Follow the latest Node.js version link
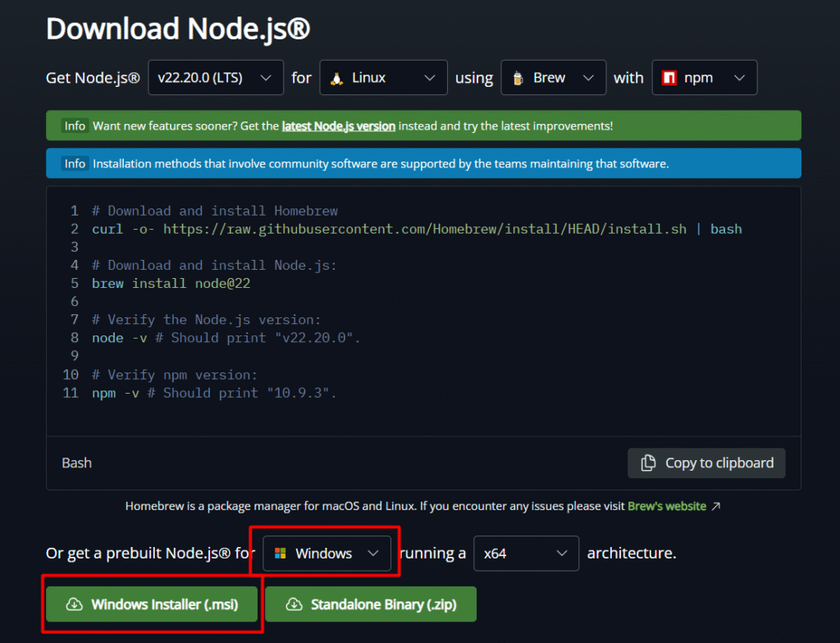Image resolution: width=840 pixels, height=643 pixels. [338, 126]
